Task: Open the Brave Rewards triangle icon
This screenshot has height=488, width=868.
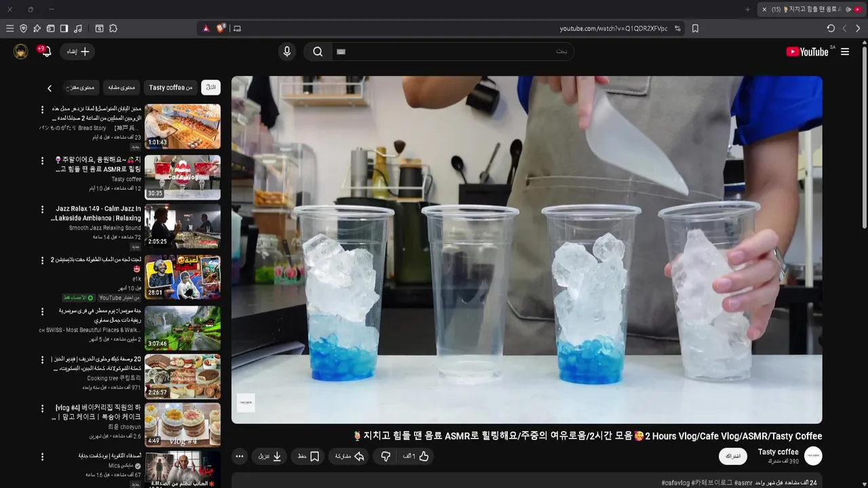Action: [x=206, y=28]
